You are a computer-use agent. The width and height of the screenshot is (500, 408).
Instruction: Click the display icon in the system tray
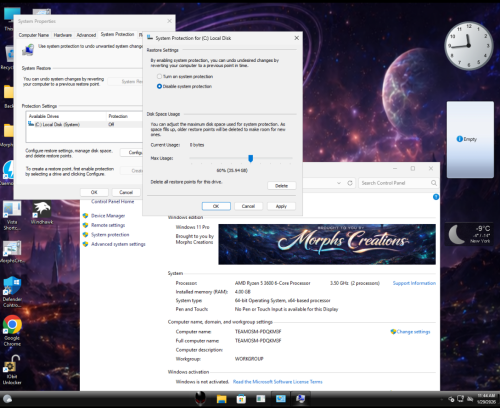coord(461,399)
